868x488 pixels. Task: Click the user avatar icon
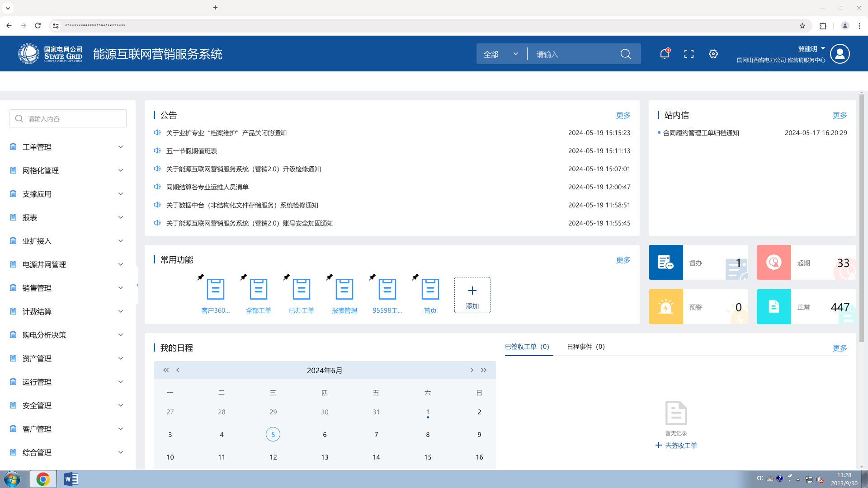tap(840, 54)
